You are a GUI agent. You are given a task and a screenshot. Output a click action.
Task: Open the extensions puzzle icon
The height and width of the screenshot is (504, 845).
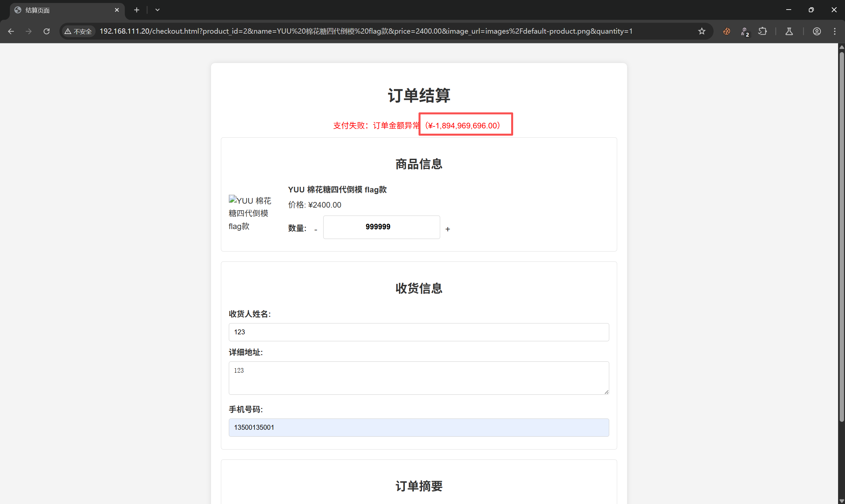(x=762, y=31)
